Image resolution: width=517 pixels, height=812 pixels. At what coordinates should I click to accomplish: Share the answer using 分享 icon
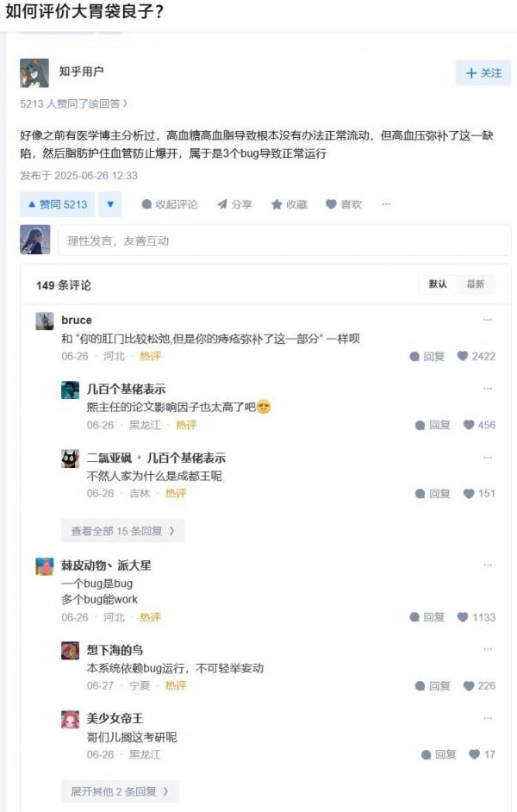pyautogui.click(x=235, y=204)
